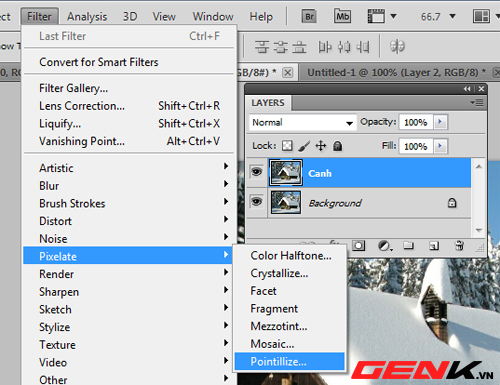This screenshot has width=500, height=385.
Task: Open the Noise filter submenu
Action: (127, 238)
